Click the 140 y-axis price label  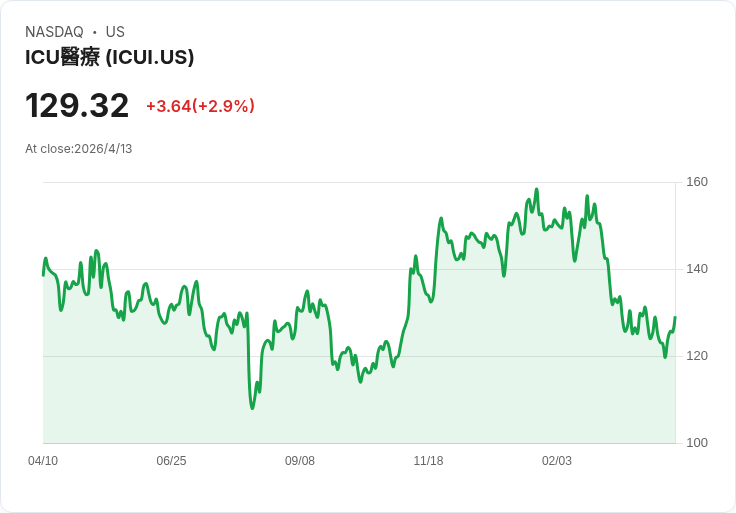point(697,269)
